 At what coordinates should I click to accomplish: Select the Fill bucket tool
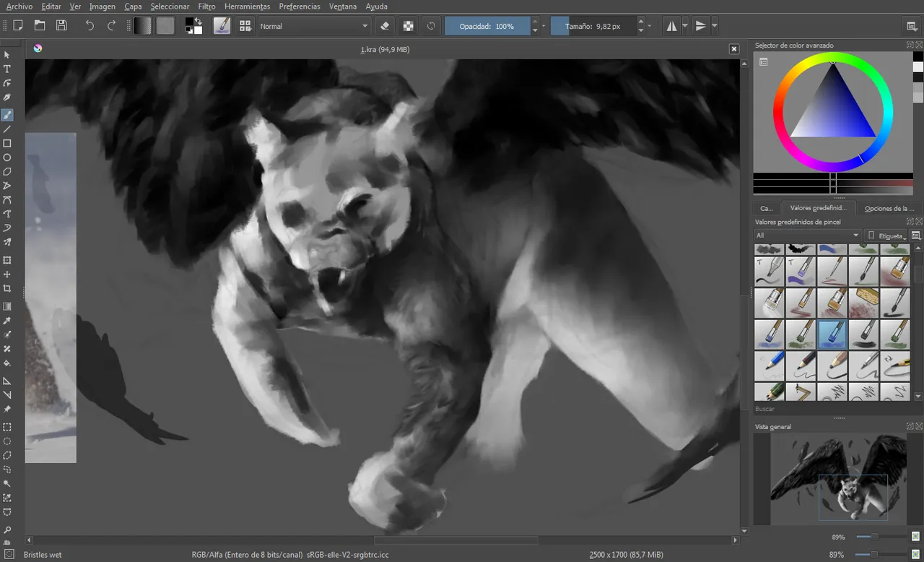(7, 363)
